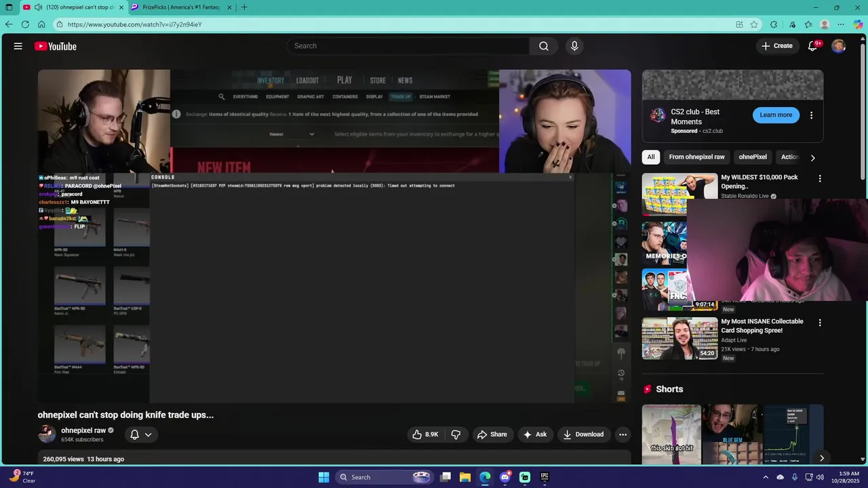Viewport: 868px width, 488px height.
Task: Download the video
Action: 583,434
